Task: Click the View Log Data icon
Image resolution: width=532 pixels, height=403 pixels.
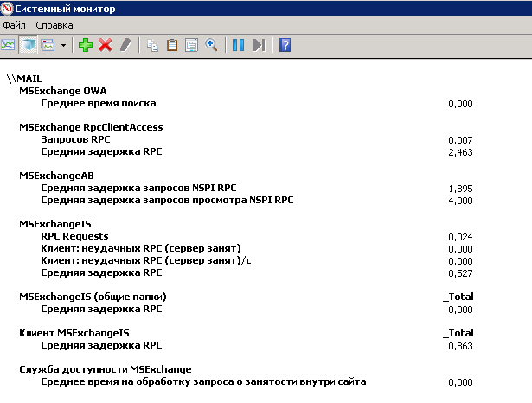Action: click(28, 45)
